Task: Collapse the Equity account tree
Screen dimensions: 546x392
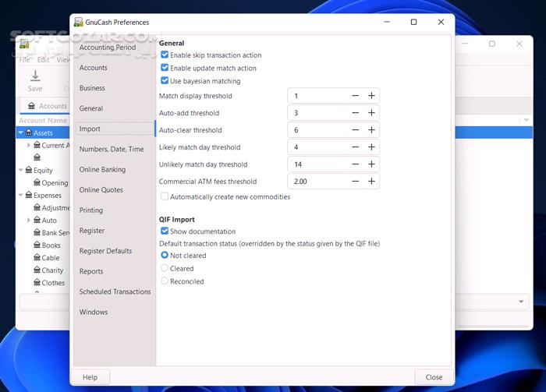Action: pyautogui.click(x=21, y=171)
